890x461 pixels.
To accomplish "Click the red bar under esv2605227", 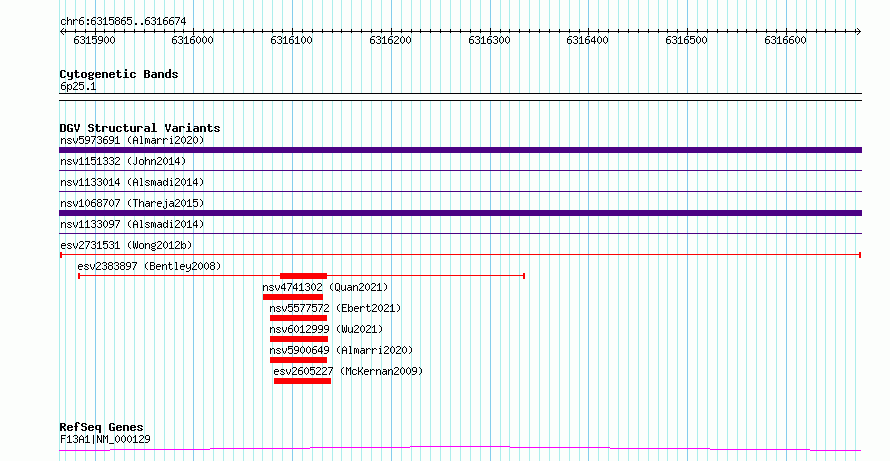I will [303, 381].
